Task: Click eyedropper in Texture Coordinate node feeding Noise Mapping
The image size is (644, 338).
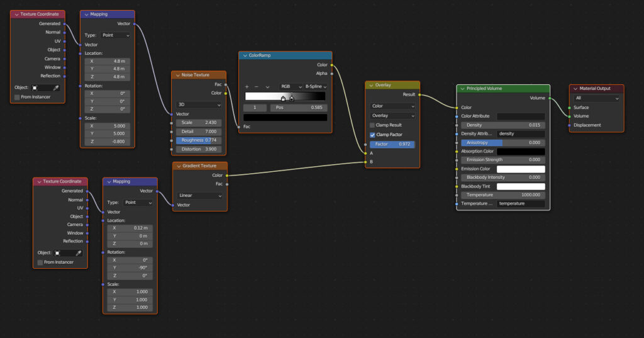Action: click(56, 87)
